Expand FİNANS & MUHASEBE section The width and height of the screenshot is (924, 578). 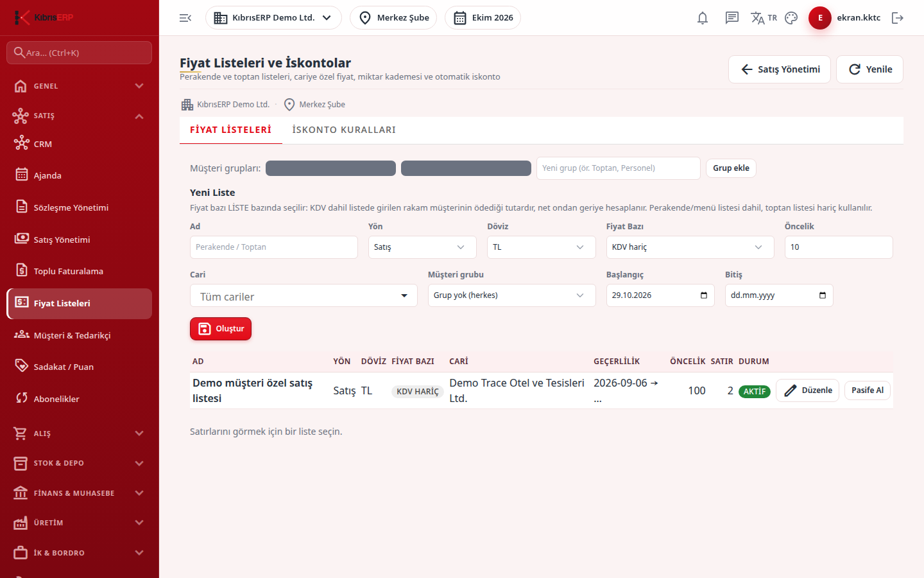pyautogui.click(x=80, y=493)
